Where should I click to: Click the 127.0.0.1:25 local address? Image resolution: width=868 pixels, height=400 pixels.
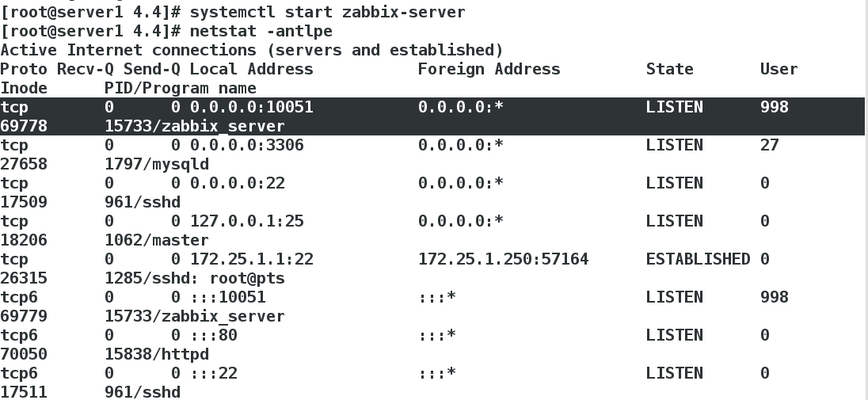247,221
